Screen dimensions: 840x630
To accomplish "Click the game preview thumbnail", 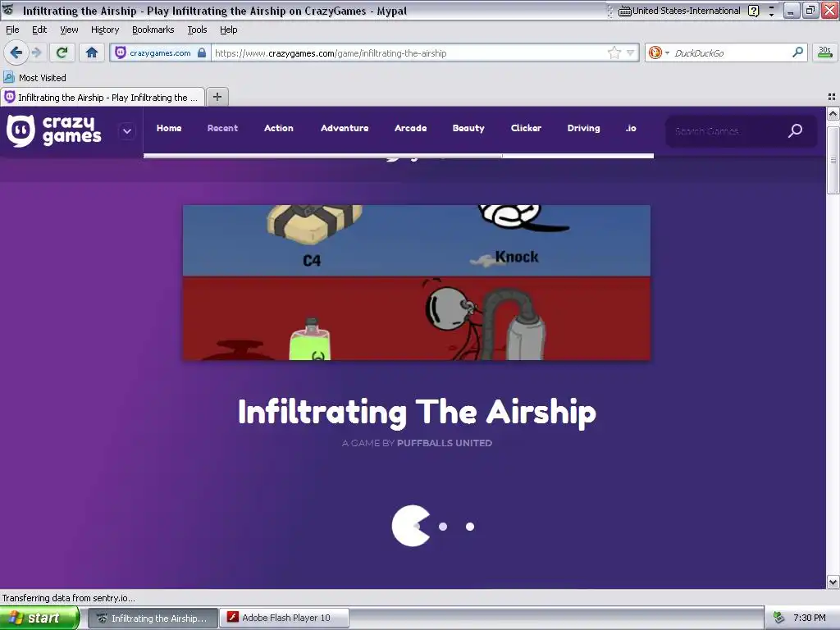I will click(x=417, y=282).
